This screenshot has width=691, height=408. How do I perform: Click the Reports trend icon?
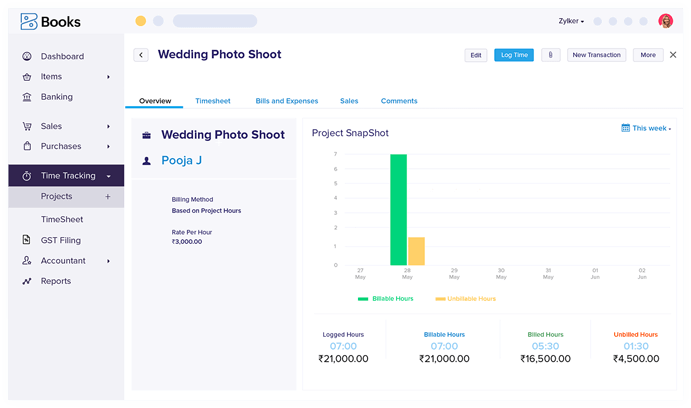point(27,281)
